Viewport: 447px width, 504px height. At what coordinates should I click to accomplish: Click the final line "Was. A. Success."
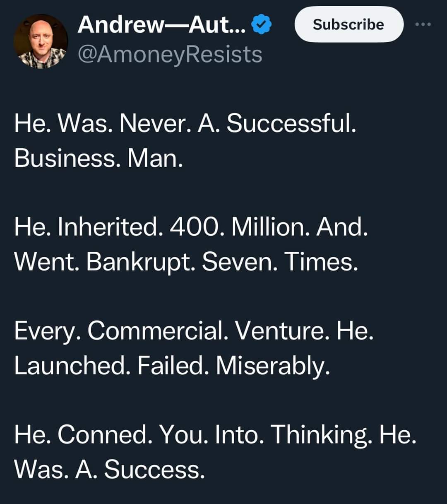tap(110, 470)
